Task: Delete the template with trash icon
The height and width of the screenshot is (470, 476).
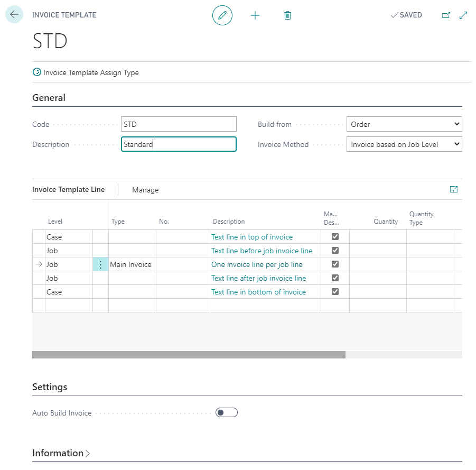Action: point(287,15)
